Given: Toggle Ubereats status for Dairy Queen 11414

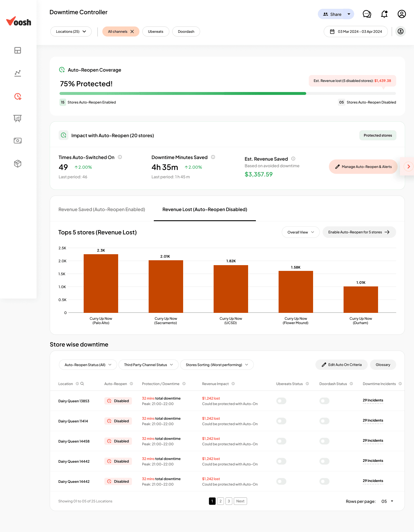Looking at the screenshot, I should [281, 421].
